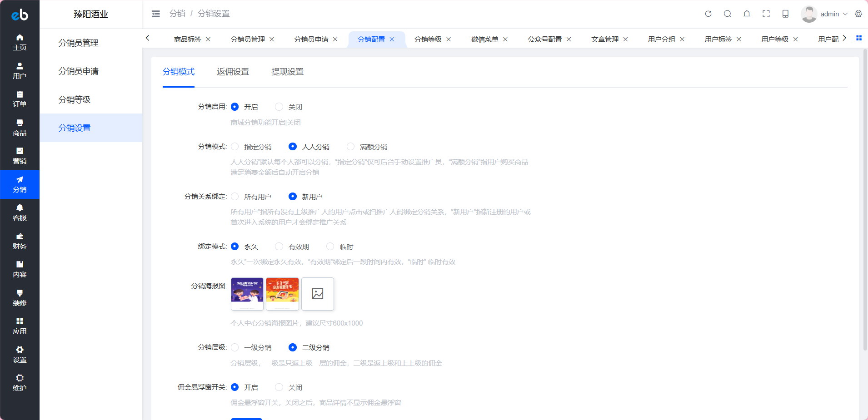Open the notifications bell icon

(747, 14)
